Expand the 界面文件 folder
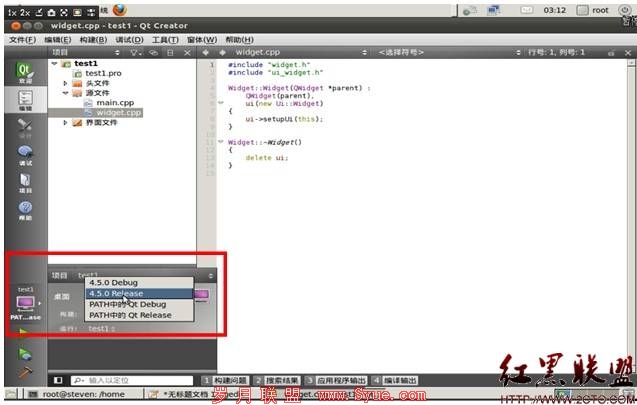 coord(65,122)
